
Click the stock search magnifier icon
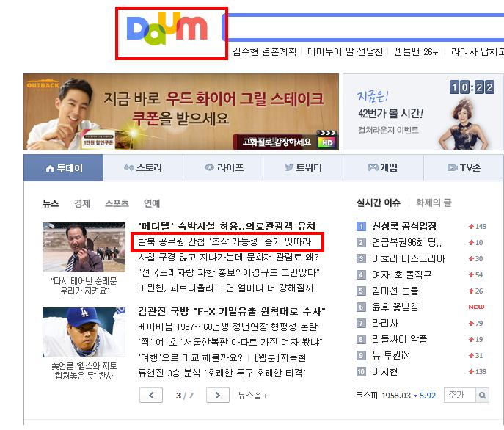[x=482, y=396]
